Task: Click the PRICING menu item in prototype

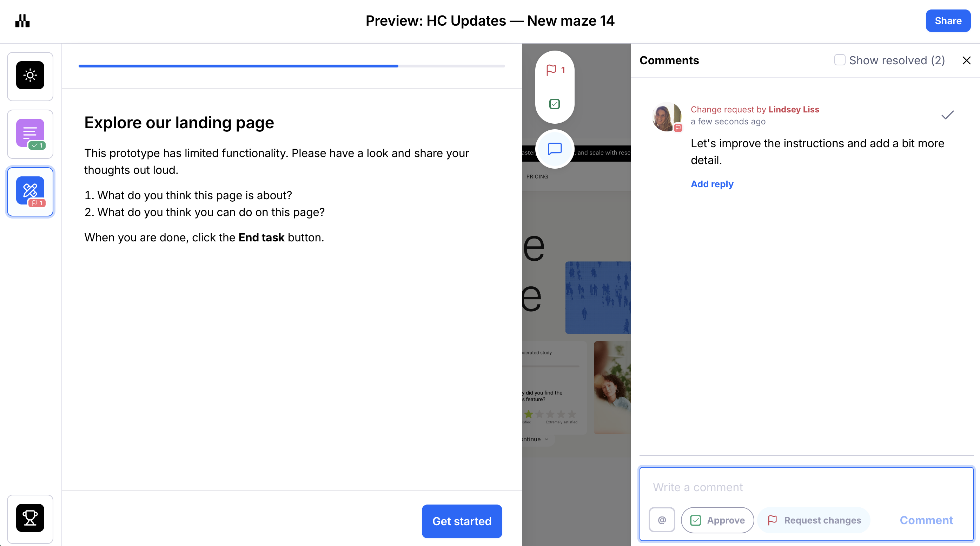Action: tap(537, 176)
